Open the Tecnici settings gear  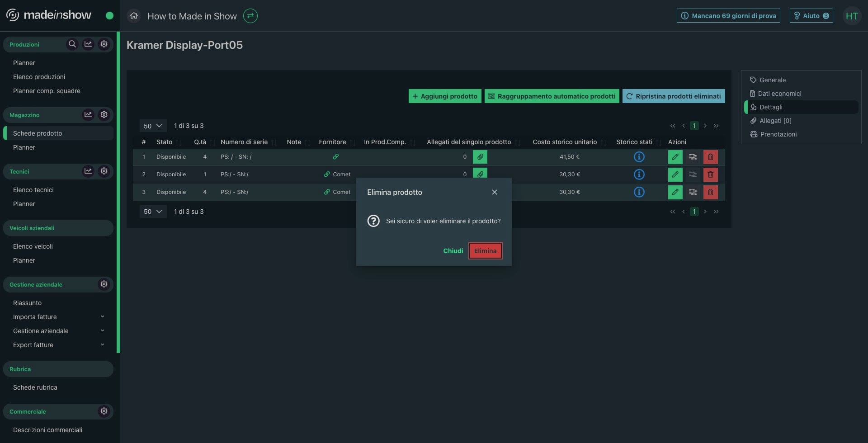tap(104, 171)
